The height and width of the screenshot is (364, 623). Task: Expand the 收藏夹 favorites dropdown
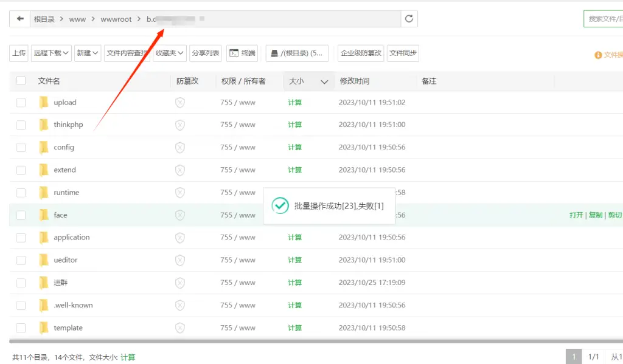point(169,53)
